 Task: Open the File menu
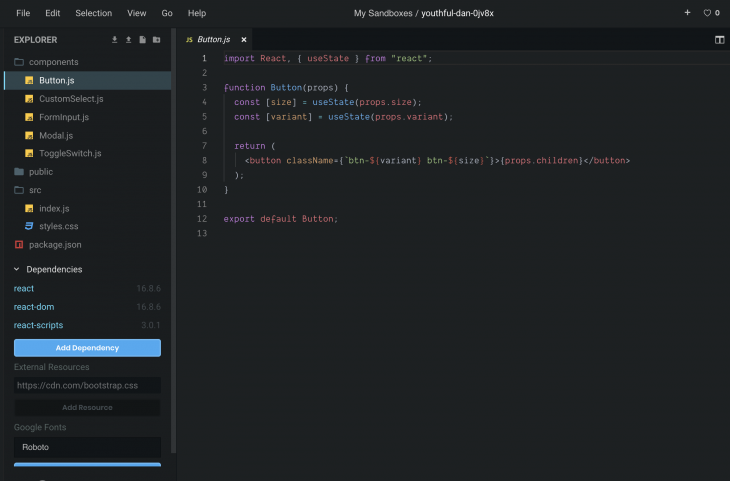pos(23,13)
